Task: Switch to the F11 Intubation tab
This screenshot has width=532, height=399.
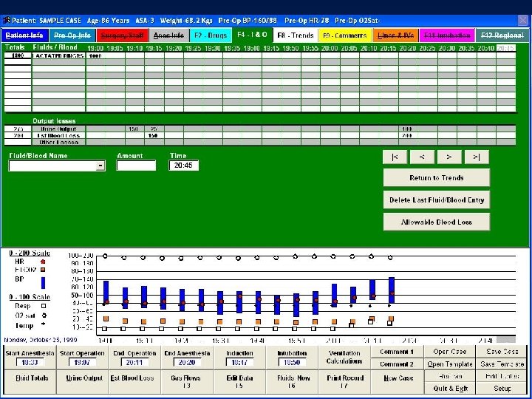Action: [447, 35]
